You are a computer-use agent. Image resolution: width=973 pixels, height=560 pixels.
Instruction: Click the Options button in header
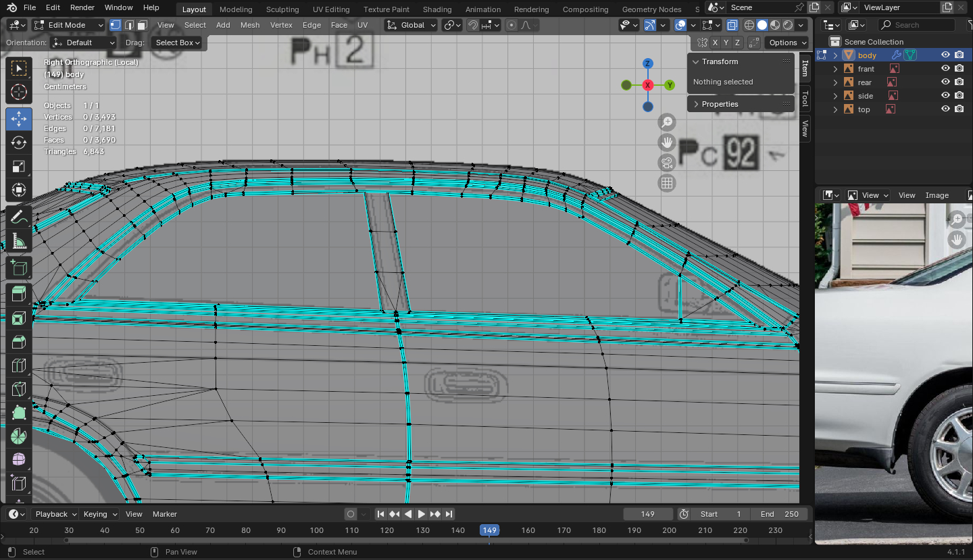click(787, 43)
